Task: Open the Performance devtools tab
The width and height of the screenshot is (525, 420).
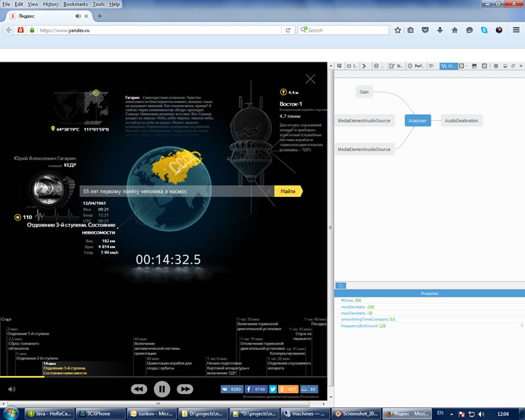Action: click(x=416, y=66)
